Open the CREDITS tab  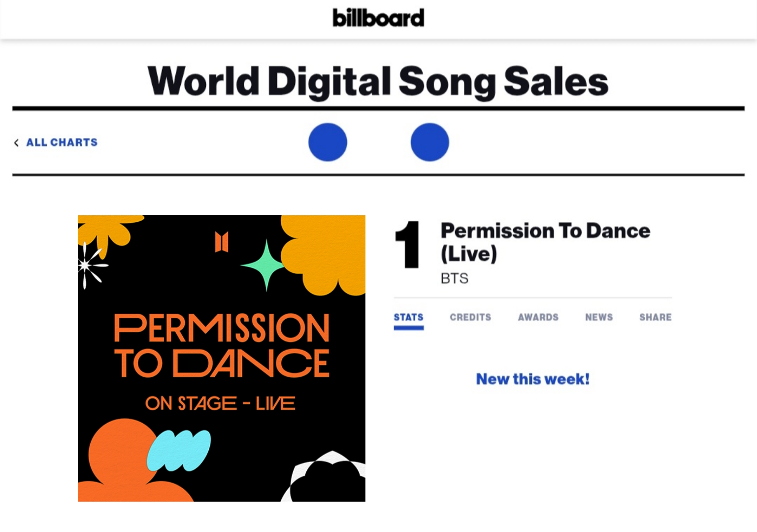(470, 317)
